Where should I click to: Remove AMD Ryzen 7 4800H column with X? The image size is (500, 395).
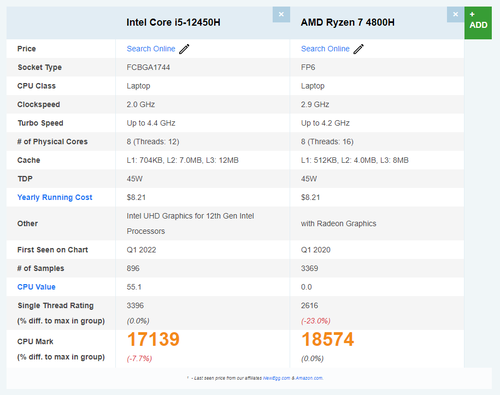pos(455,14)
